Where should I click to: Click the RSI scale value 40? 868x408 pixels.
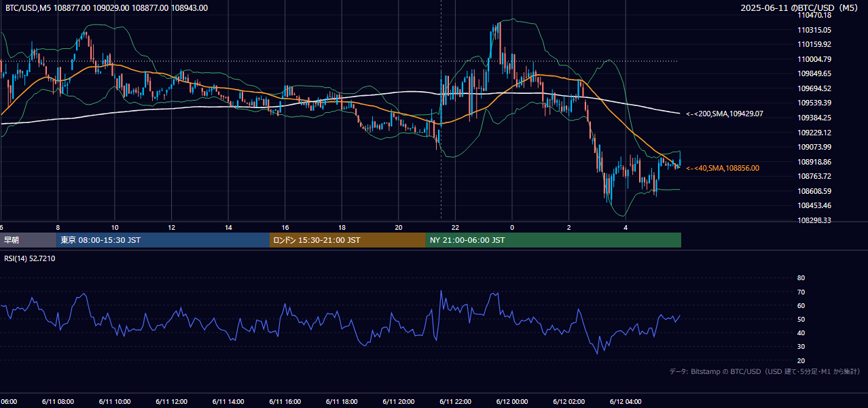coord(801,333)
